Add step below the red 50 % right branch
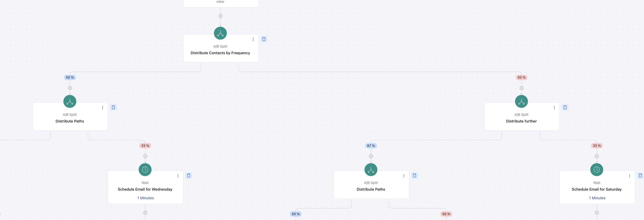This screenshot has height=220, width=644. tap(521, 88)
